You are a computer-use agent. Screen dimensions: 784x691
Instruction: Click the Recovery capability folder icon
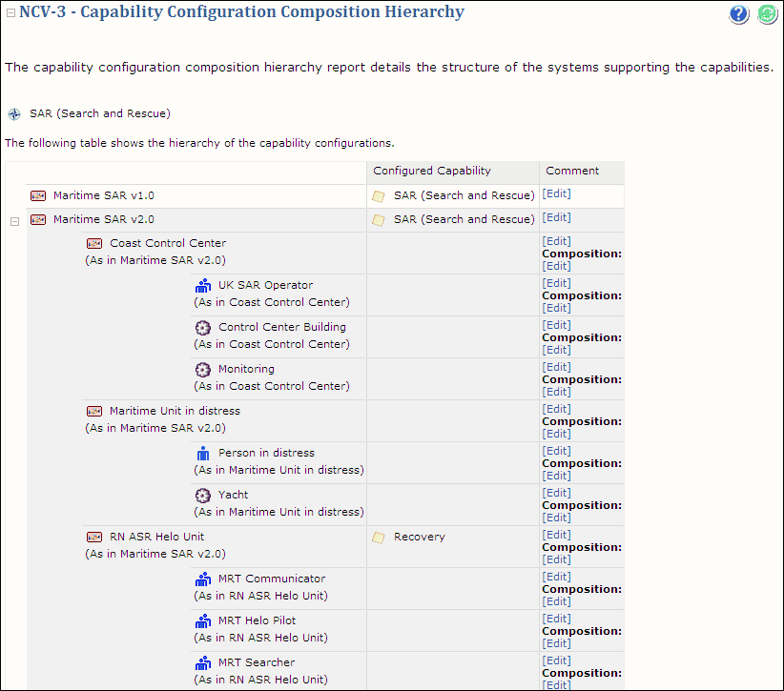379,538
